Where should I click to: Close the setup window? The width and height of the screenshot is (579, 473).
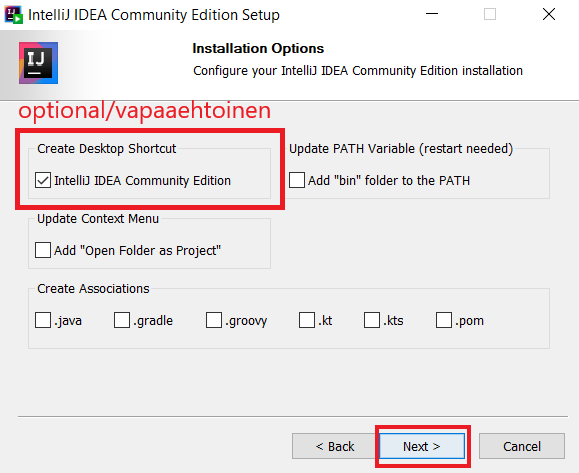(549, 14)
